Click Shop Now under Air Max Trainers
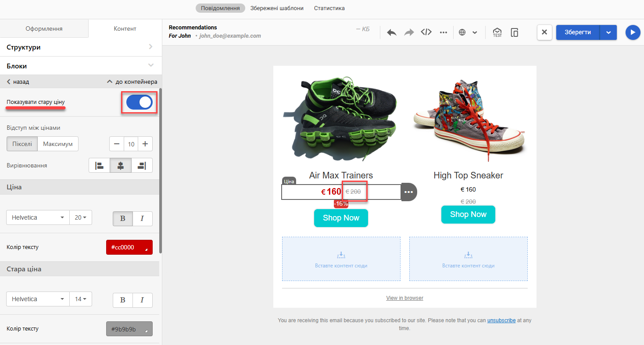This screenshot has height=345, width=644. point(341,218)
